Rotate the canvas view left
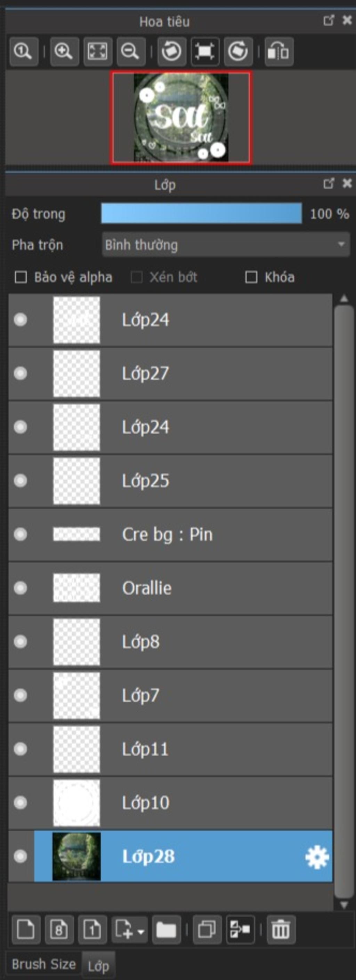The width and height of the screenshot is (356, 980). [171, 52]
